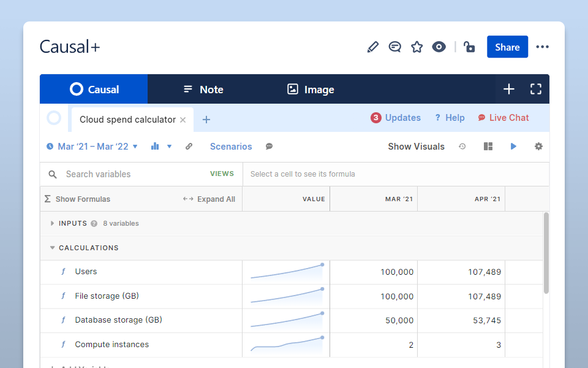Screen dimensions: 588x368
Task: Select File storage Apr '21 cell 107,489
Action: coord(461,296)
